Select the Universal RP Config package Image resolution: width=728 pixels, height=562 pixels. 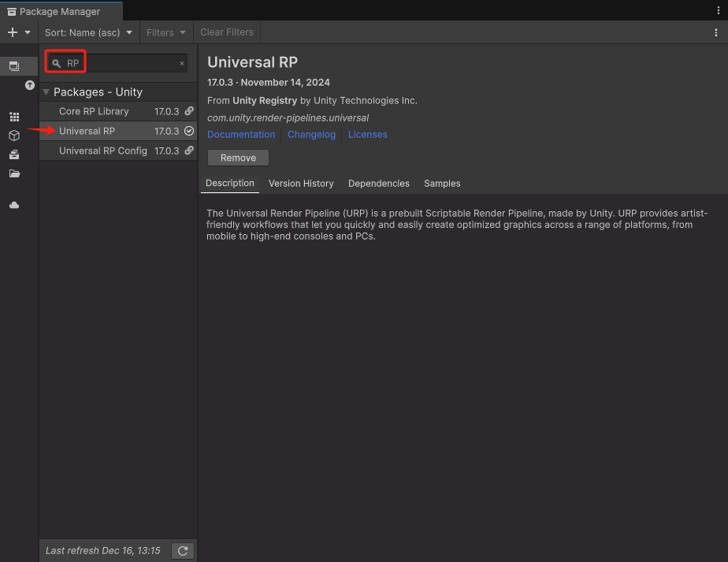pyautogui.click(x=118, y=151)
